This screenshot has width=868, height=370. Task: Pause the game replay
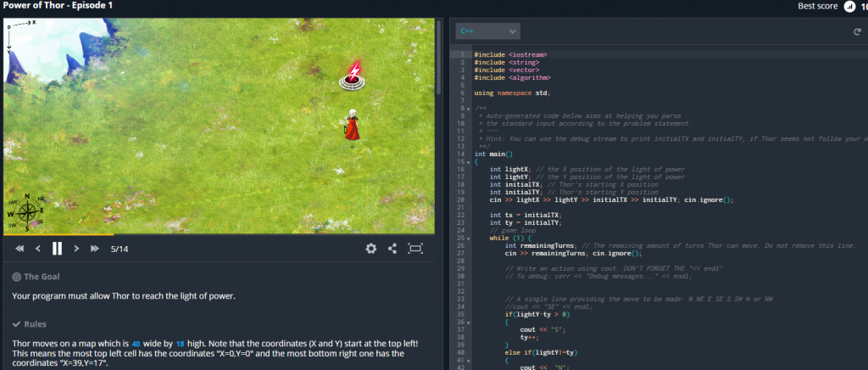[x=57, y=249]
